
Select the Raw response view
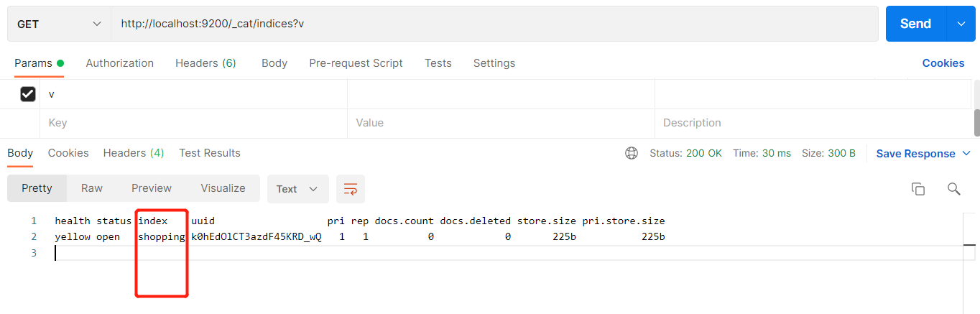pyautogui.click(x=92, y=188)
